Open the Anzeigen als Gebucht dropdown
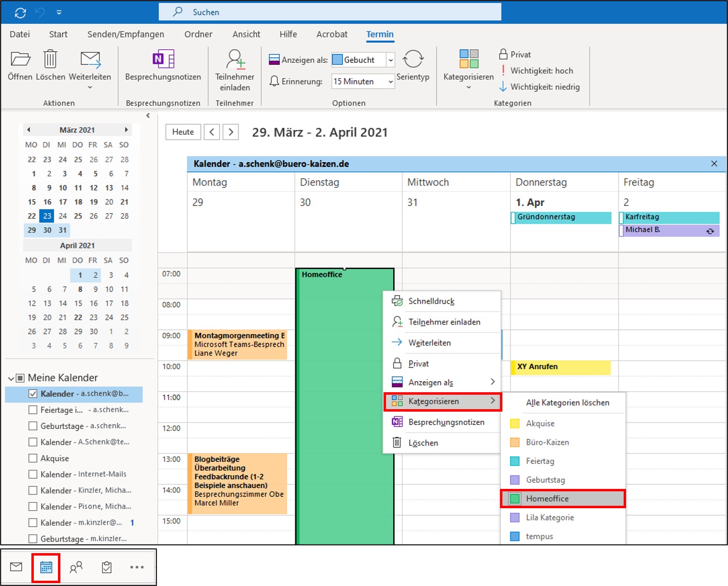Screen dimensions: 728x586 391,60
